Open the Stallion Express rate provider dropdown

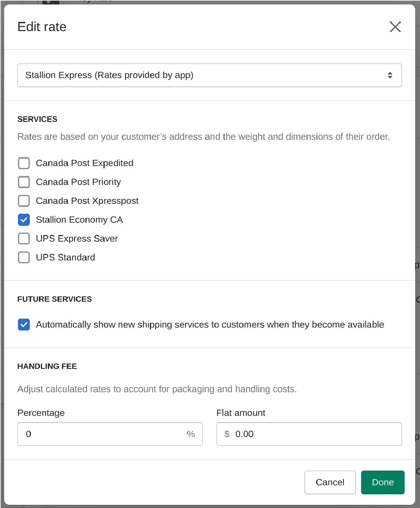210,75
